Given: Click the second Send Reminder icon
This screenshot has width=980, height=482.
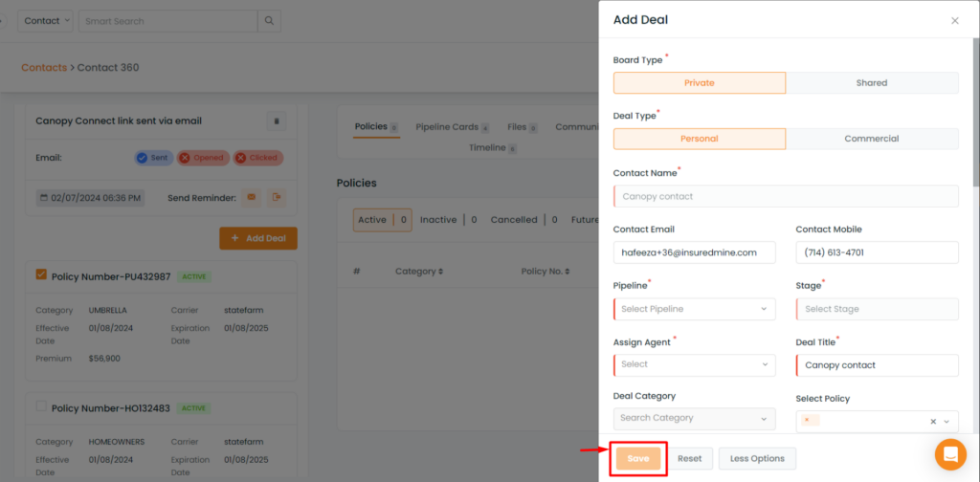Looking at the screenshot, I should [x=277, y=197].
